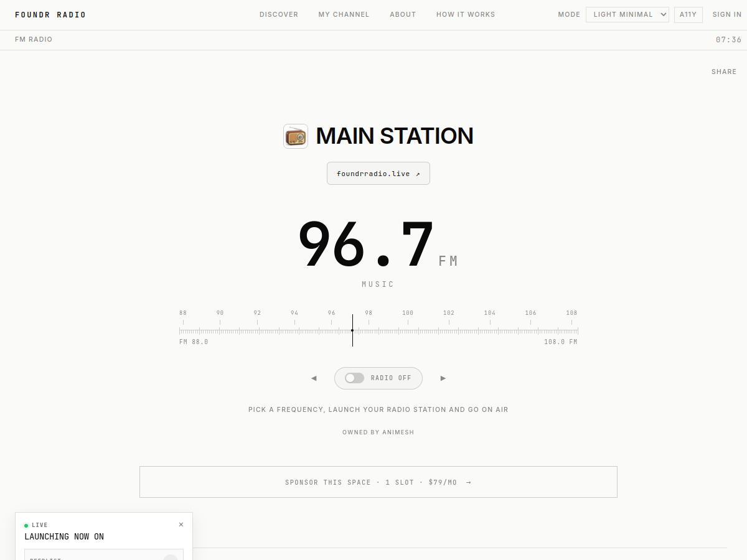Open How It Works page
Viewport: 747px width, 560px height.
point(466,14)
